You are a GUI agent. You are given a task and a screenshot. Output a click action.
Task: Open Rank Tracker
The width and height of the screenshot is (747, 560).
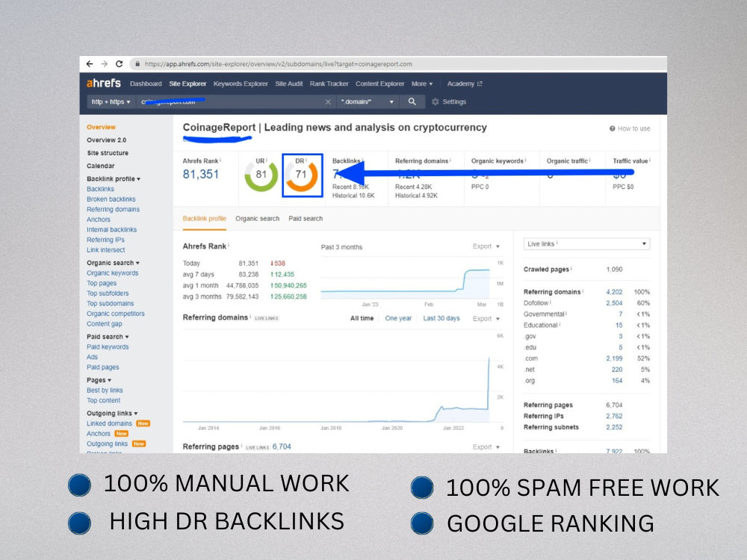click(329, 84)
